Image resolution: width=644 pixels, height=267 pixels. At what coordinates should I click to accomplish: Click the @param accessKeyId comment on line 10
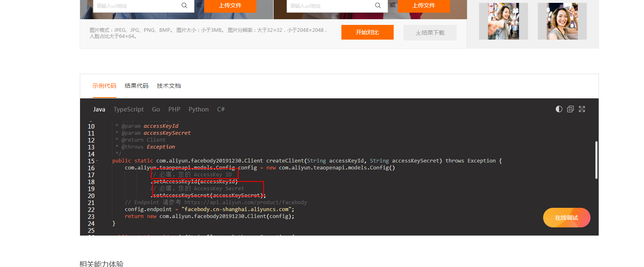(147, 126)
